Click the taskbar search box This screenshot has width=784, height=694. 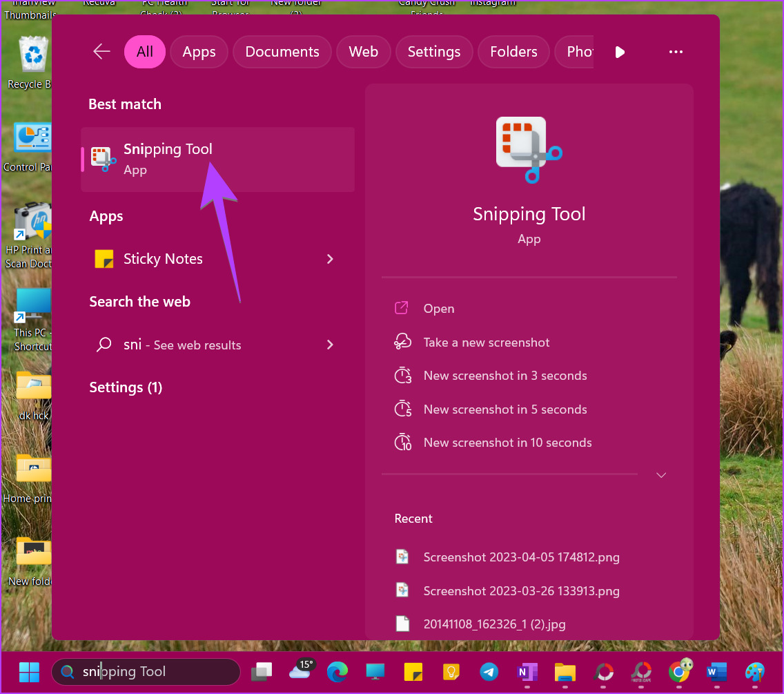(x=146, y=671)
